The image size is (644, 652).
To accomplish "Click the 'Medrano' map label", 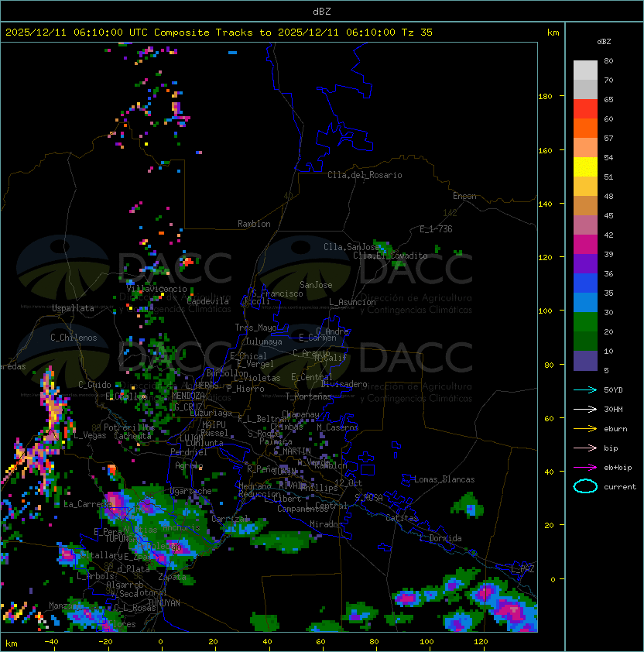I will (x=255, y=486).
